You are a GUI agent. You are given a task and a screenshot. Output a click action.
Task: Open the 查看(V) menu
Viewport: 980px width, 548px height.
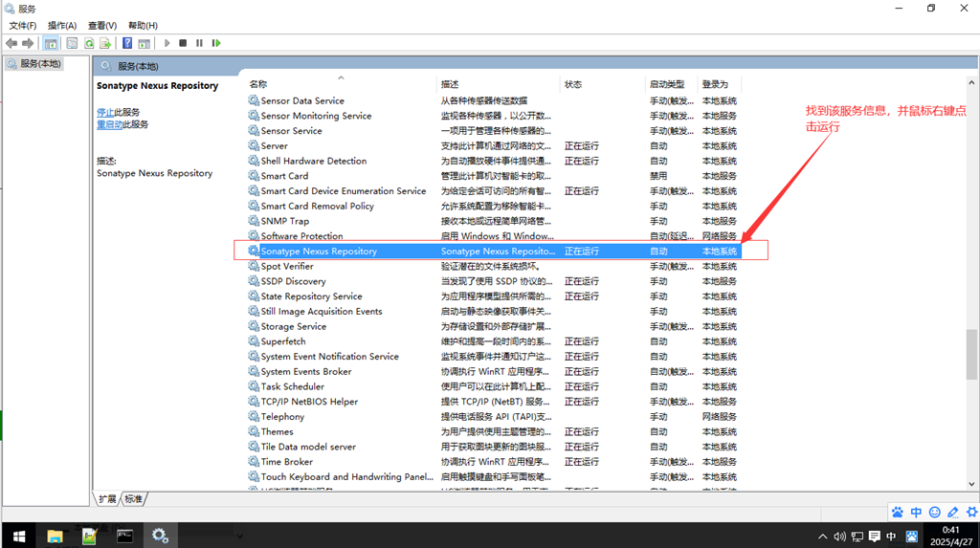(101, 26)
